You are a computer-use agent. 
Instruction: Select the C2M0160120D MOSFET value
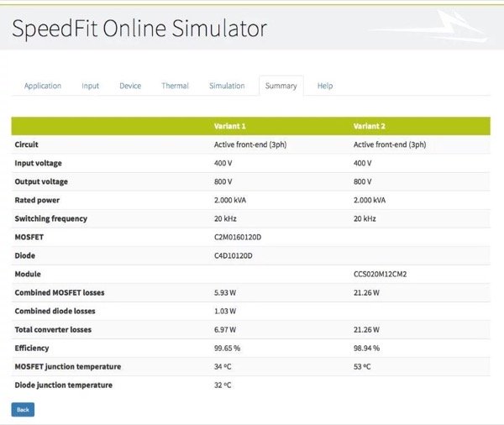tap(238, 237)
